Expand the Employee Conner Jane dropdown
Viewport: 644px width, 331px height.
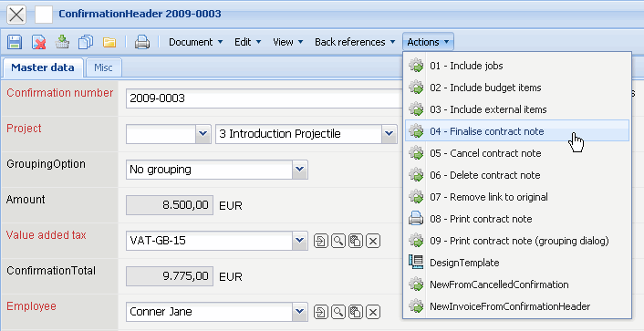[300, 312]
